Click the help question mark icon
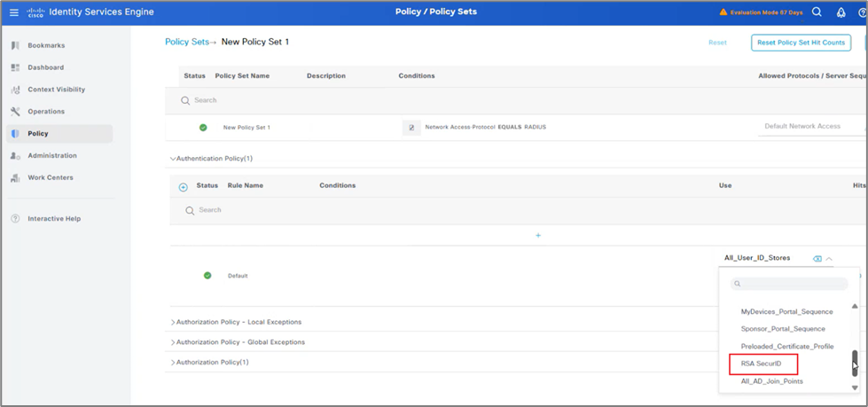Viewport: 868px width, 407px height. tap(862, 12)
